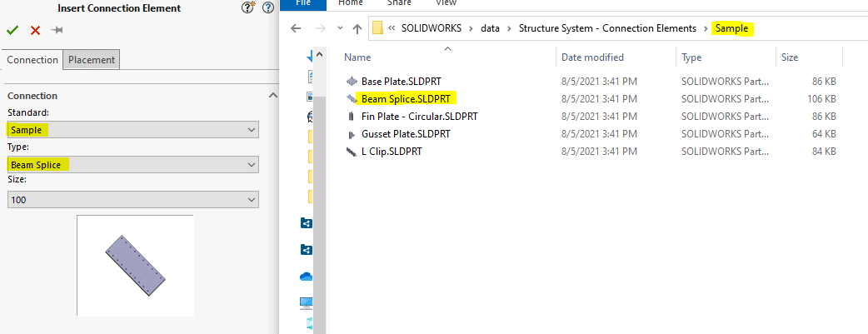Screen dimensions: 868x334
Task: Click the Beam Splice.SLDPRT file icon
Action: (351, 99)
